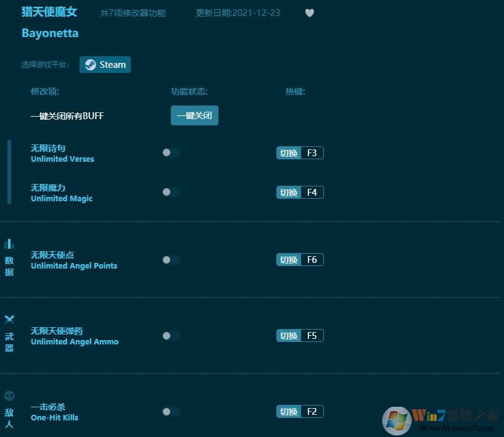
Task: Click the F6 hotkey field
Action: pyautogui.click(x=312, y=259)
